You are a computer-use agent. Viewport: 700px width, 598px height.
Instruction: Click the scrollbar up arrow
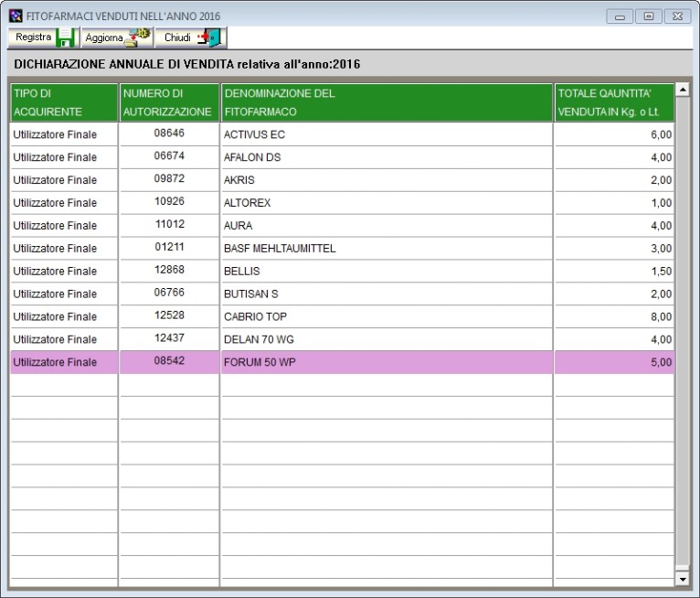coord(682,90)
